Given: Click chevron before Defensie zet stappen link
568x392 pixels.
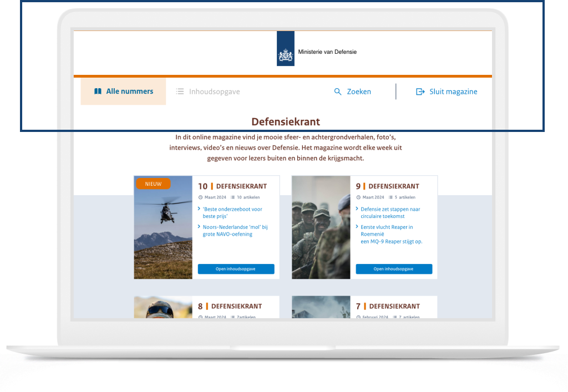Looking at the screenshot, I should coord(357,208).
